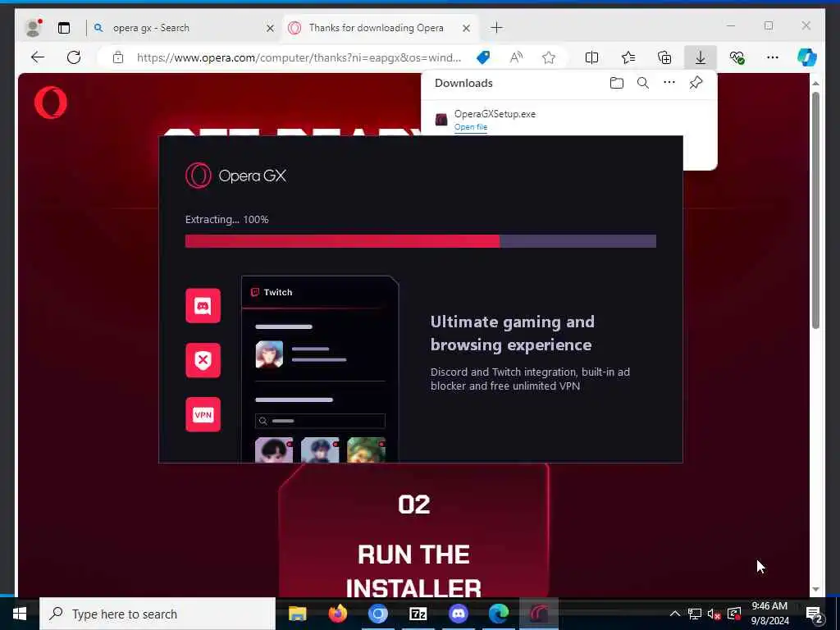
Task: Activate Read aloud icon
Action: coord(516,57)
